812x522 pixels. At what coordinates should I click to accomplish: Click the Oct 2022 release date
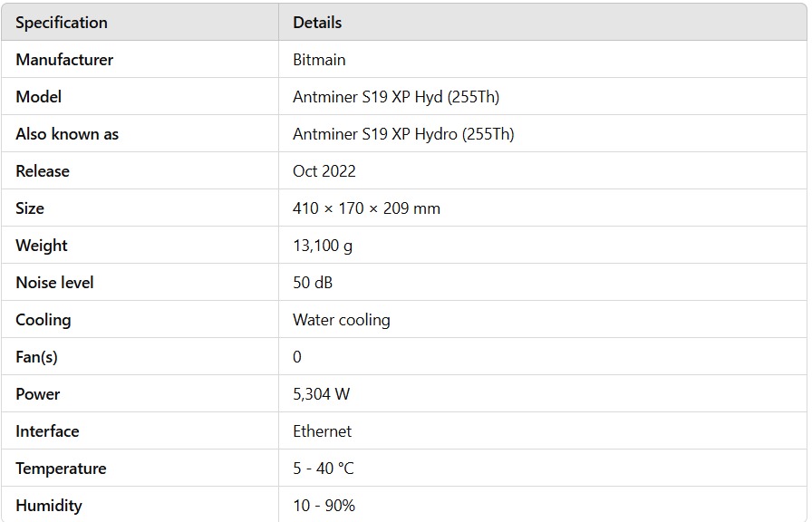[x=324, y=171]
